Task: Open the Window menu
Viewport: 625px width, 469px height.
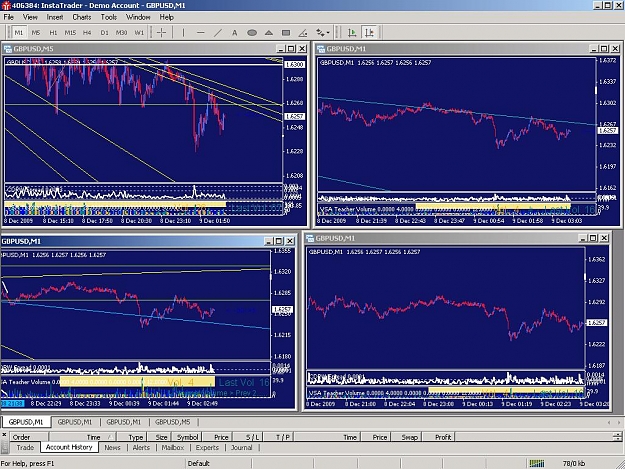Action: pyautogui.click(x=138, y=17)
